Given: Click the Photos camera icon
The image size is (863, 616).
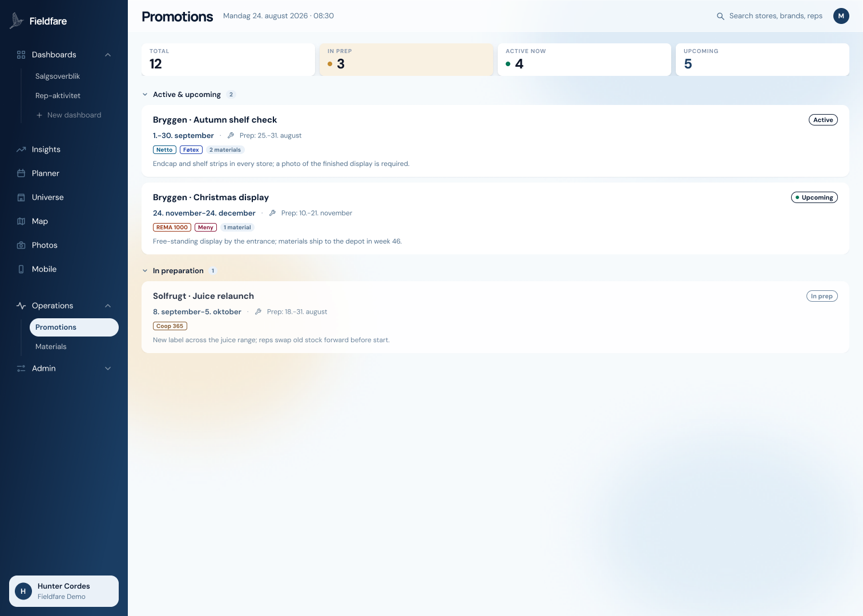Looking at the screenshot, I should click(21, 245).
